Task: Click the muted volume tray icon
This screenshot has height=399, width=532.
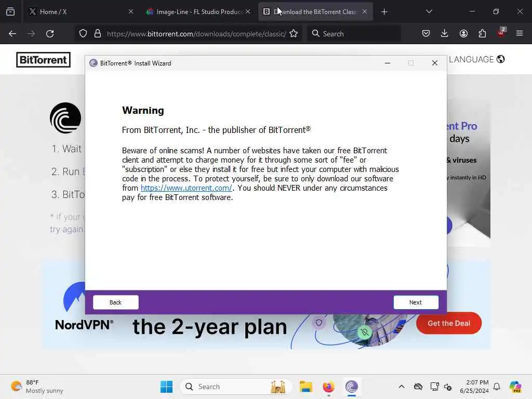Action: click(448, 387)
